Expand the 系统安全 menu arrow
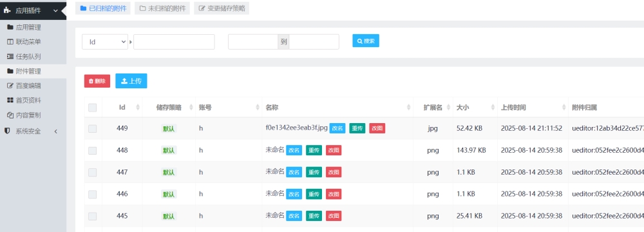This screenshot has width=644, height=232. click(x=56, y=131)
